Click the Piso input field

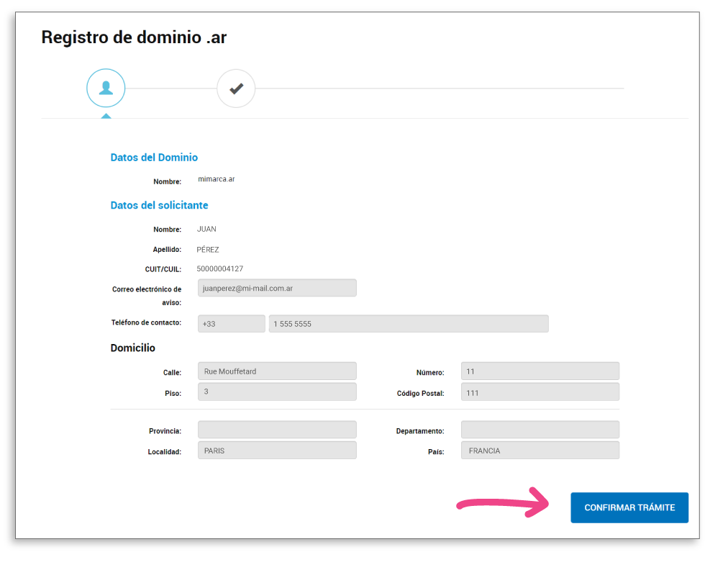tap(277, 392)
